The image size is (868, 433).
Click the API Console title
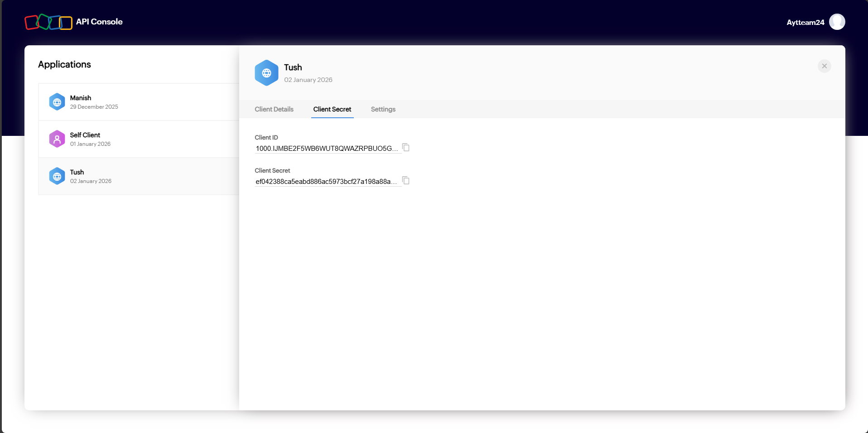point(99,22)
